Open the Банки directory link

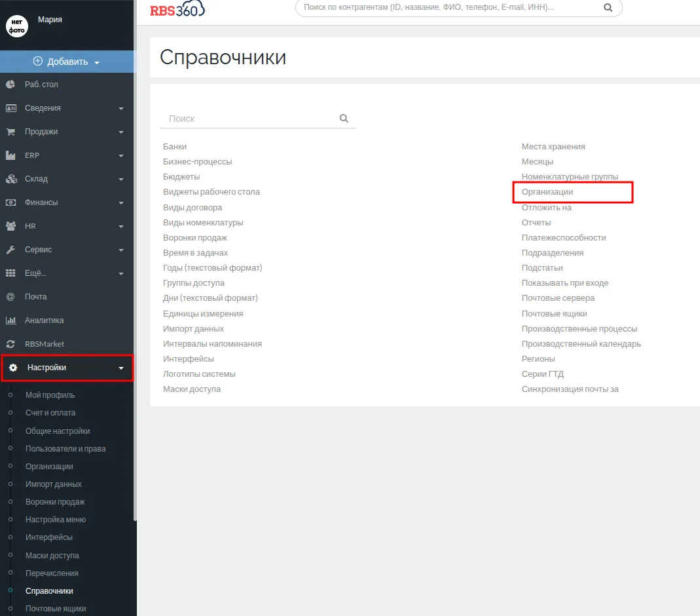tap(175, 147)
